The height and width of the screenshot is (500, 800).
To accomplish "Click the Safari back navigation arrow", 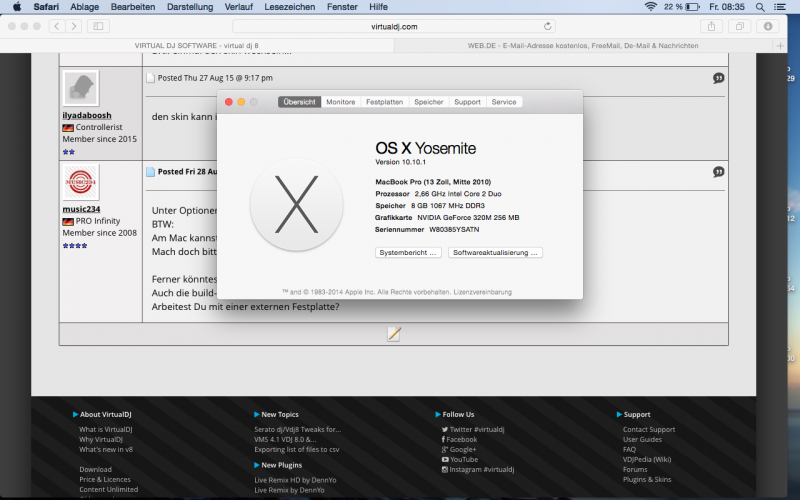I will click(x=56, y=26).
